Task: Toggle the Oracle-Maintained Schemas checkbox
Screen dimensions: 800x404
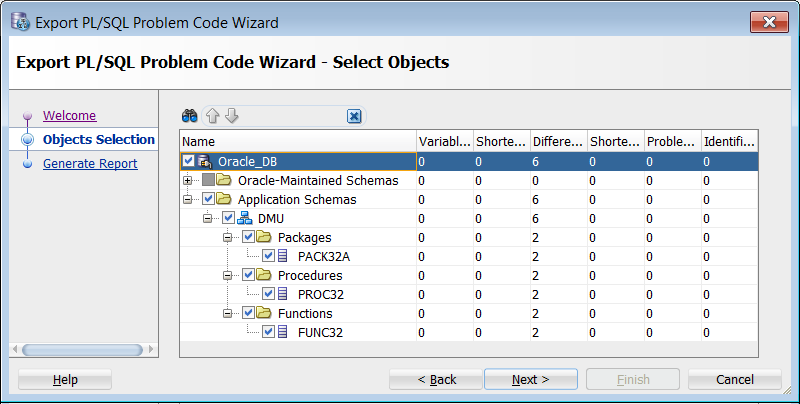Action: point(208,181)
